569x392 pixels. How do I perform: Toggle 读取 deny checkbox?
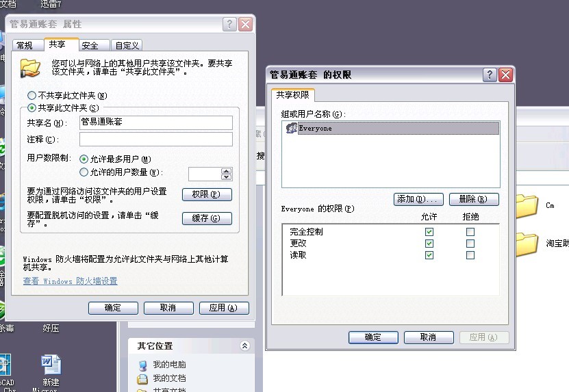tap(470, 255)
